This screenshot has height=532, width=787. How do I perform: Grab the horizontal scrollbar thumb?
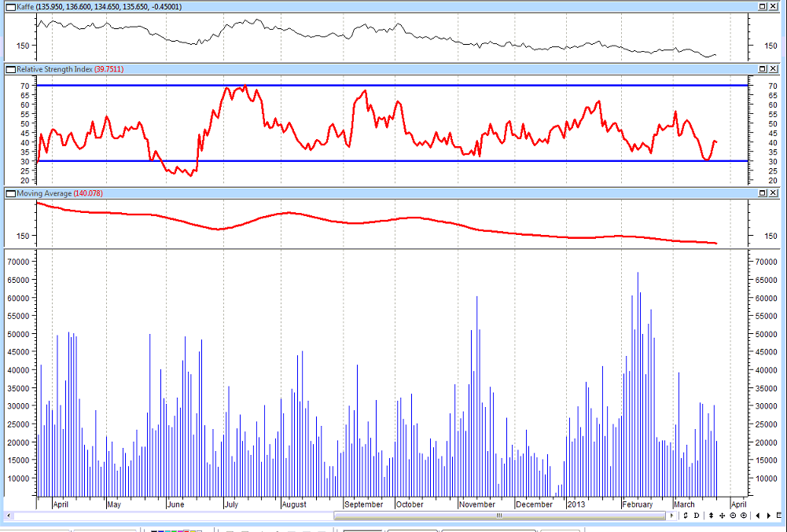pos(498,516)
